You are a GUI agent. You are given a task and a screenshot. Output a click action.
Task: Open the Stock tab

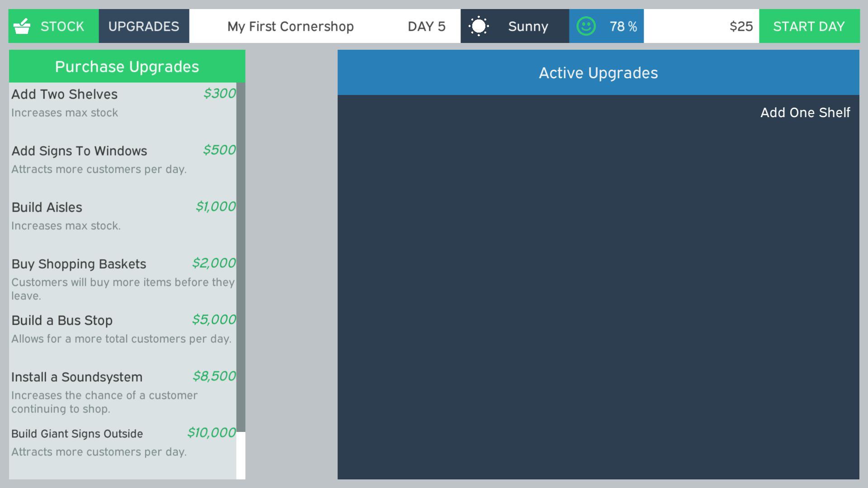pyautogui.click(x=53, y=26)
